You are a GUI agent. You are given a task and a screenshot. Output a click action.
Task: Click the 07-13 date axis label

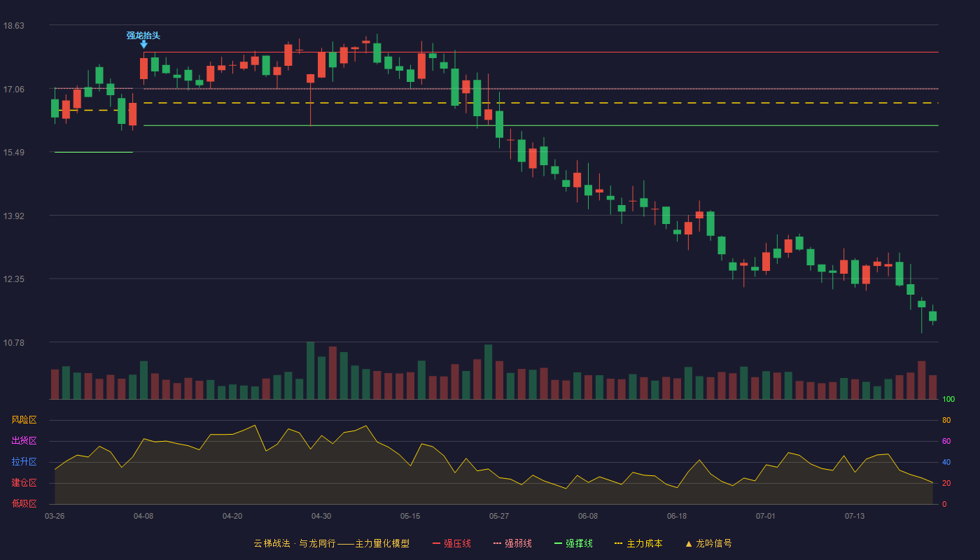855,516
